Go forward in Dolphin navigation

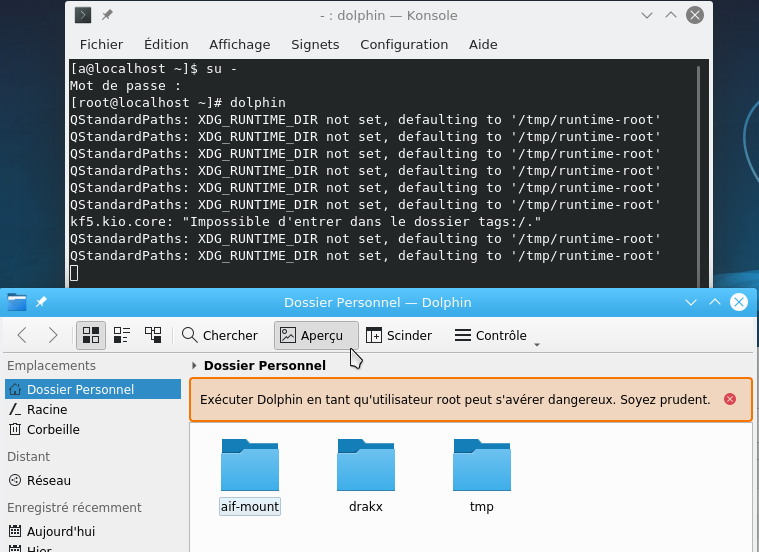point(53,335)
